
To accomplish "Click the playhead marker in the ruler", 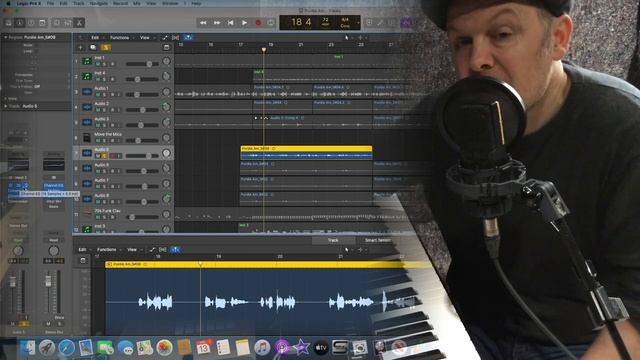I will pyautogui.click(x=264, y=50).
